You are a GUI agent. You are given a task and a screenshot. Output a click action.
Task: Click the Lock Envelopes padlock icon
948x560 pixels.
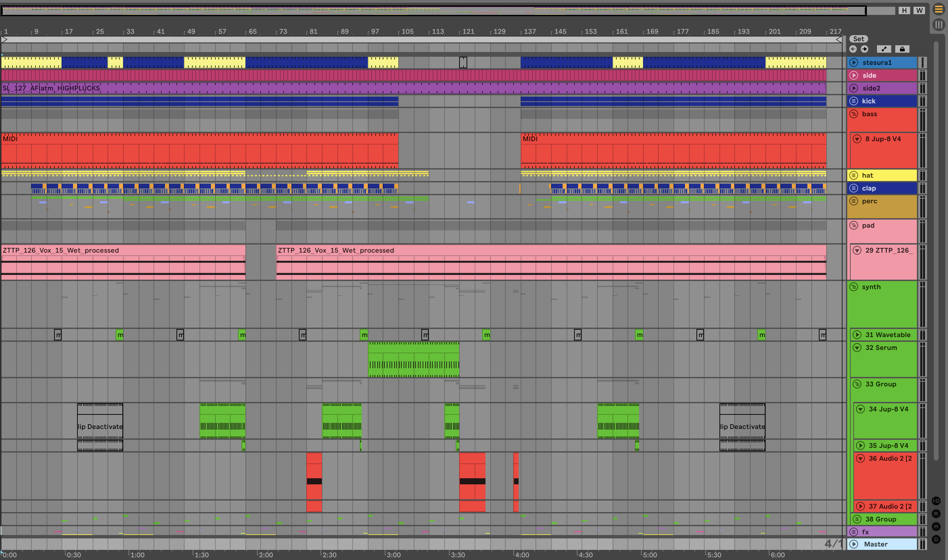(x=902, y=49)
